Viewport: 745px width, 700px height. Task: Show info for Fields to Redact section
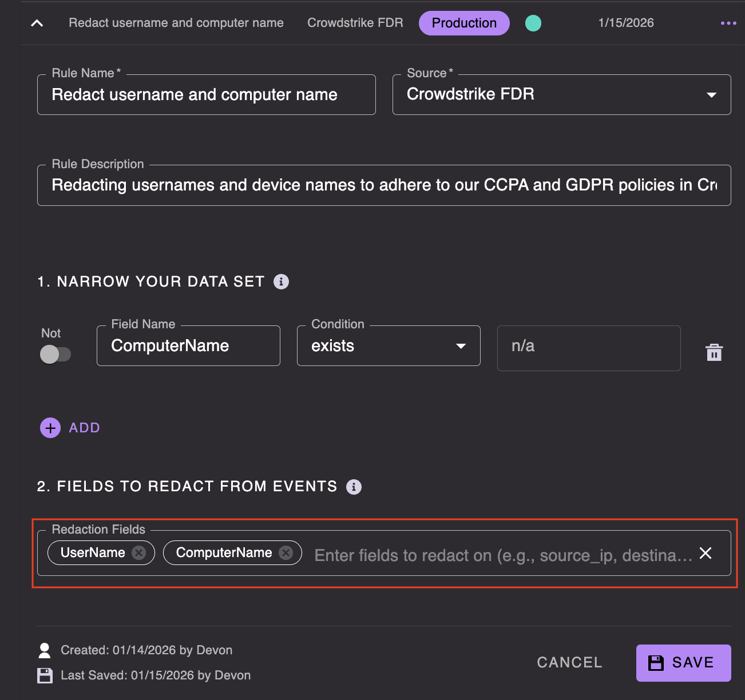[354, 487]
